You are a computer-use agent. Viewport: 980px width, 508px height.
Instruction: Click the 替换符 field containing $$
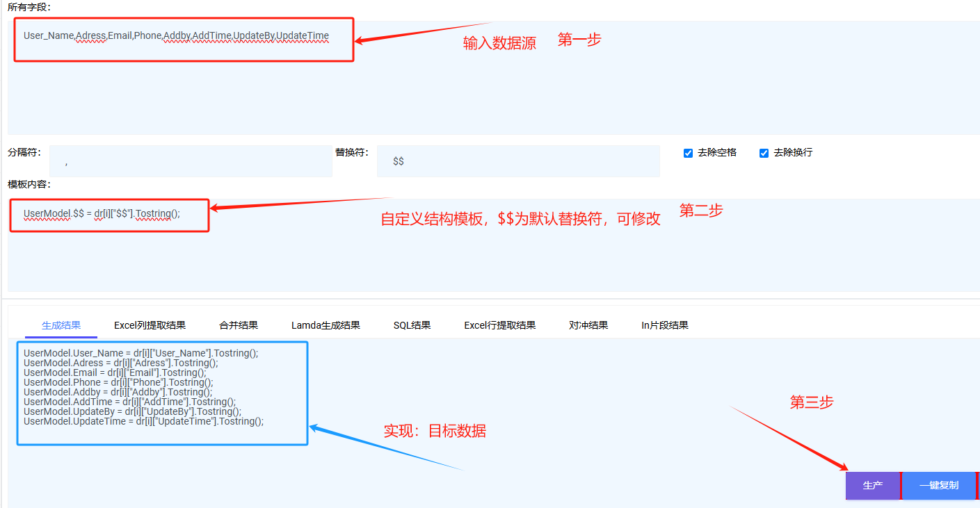(518, 161)
